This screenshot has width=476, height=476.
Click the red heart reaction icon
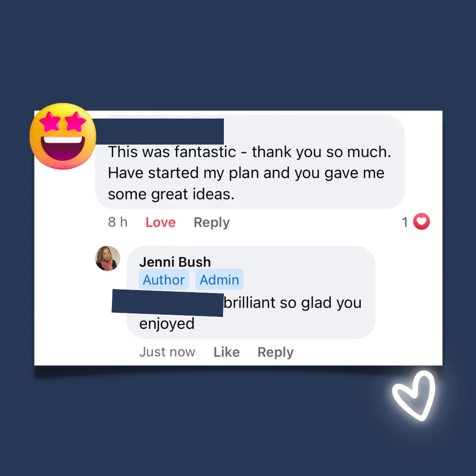point(421,222)
